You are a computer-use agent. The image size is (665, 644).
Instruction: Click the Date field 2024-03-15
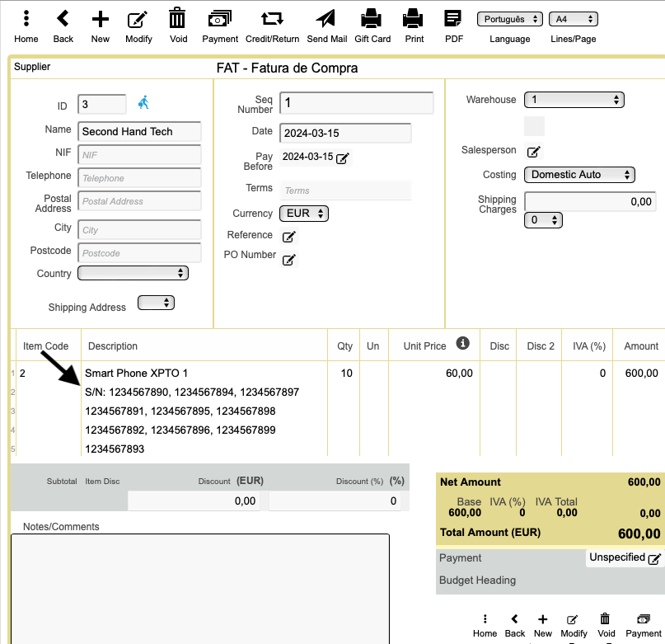(x=345, y=133)
